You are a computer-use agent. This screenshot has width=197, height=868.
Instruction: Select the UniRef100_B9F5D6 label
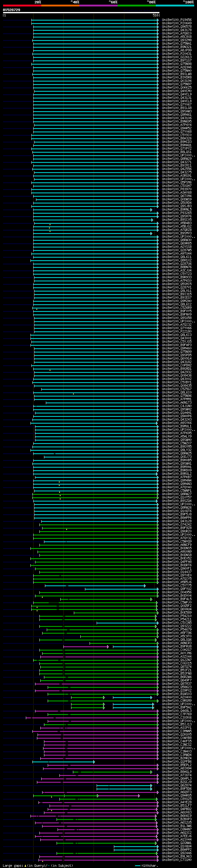[176, 789]
